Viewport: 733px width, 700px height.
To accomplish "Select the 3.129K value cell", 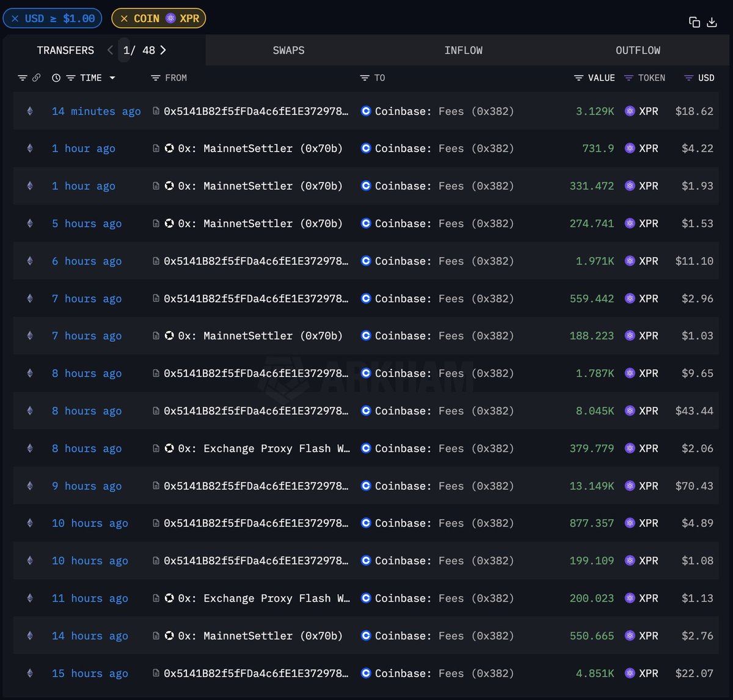I will tap(595, 111).
